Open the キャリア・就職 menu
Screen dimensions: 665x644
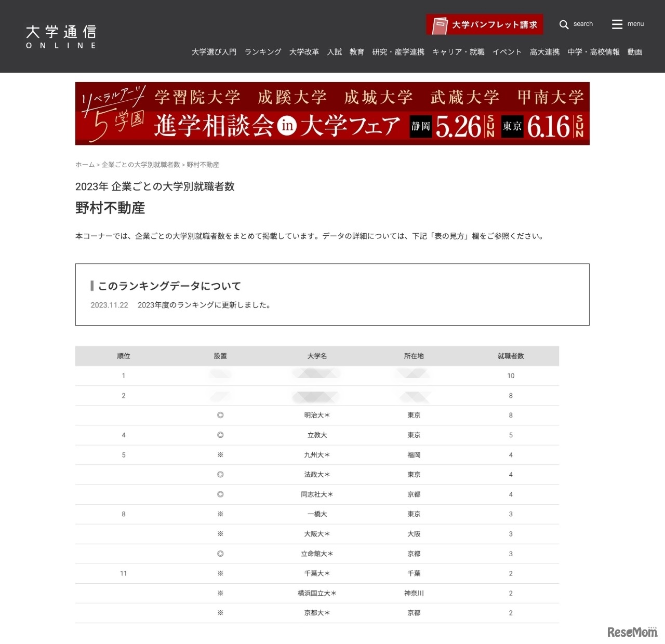click(x=458, y=52)
